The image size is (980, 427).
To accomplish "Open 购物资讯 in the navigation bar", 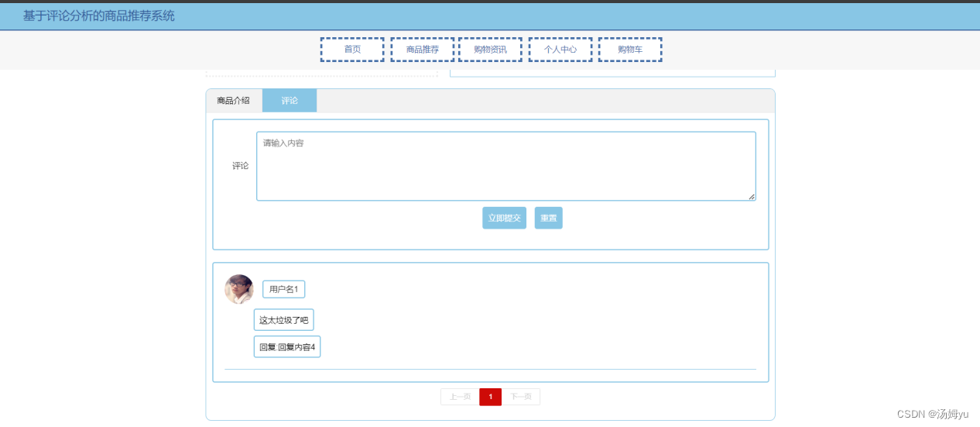I will 490,50.
